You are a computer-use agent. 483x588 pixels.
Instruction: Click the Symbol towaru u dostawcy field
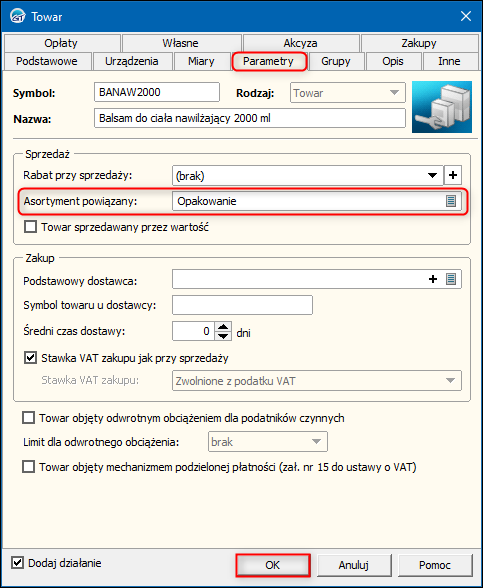(242, 305)
